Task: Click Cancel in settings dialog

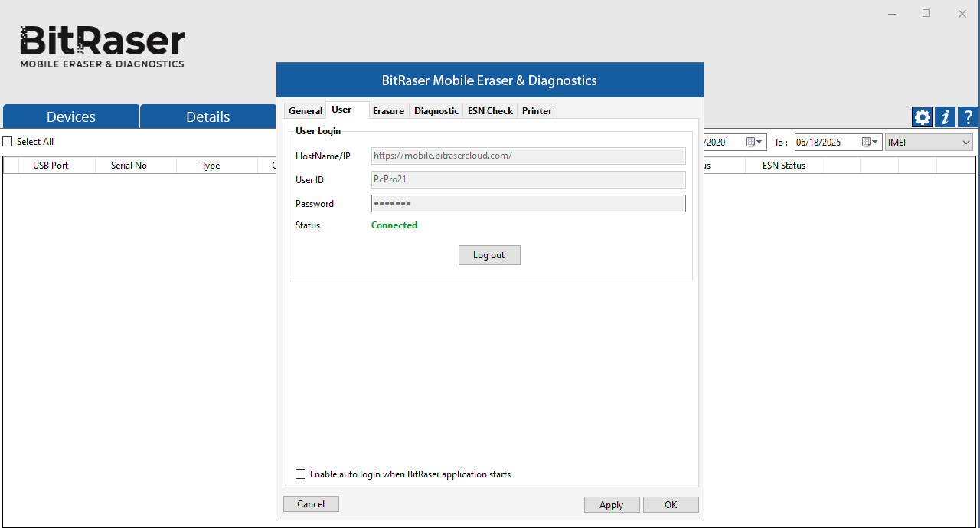Action: point(311,503)
